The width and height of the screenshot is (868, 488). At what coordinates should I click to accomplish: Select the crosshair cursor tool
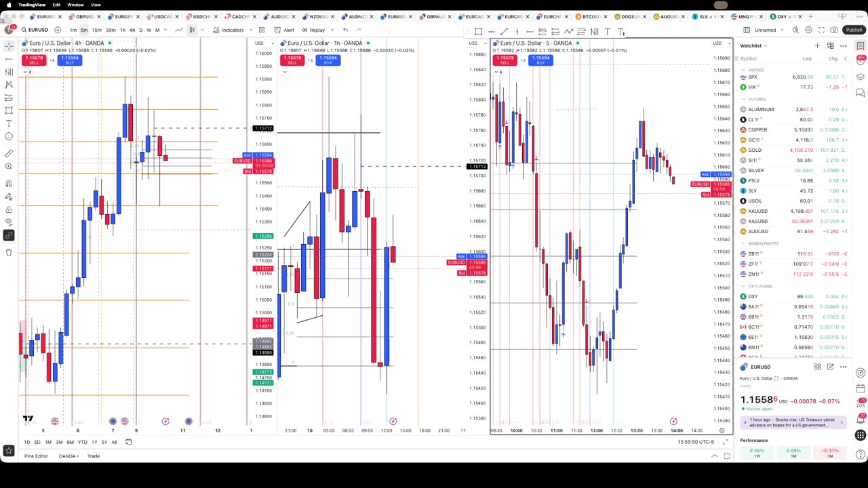pyautogui.click(x=9, y=45)
